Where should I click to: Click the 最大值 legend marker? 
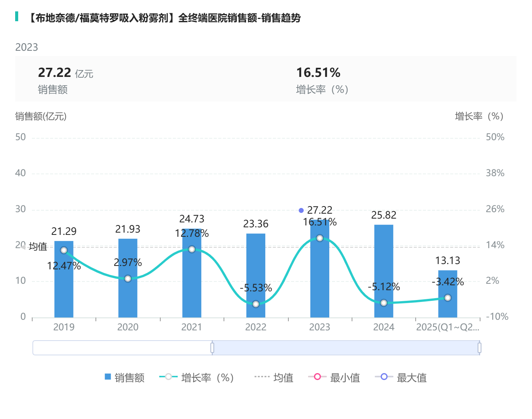click(x=384, y=377)
